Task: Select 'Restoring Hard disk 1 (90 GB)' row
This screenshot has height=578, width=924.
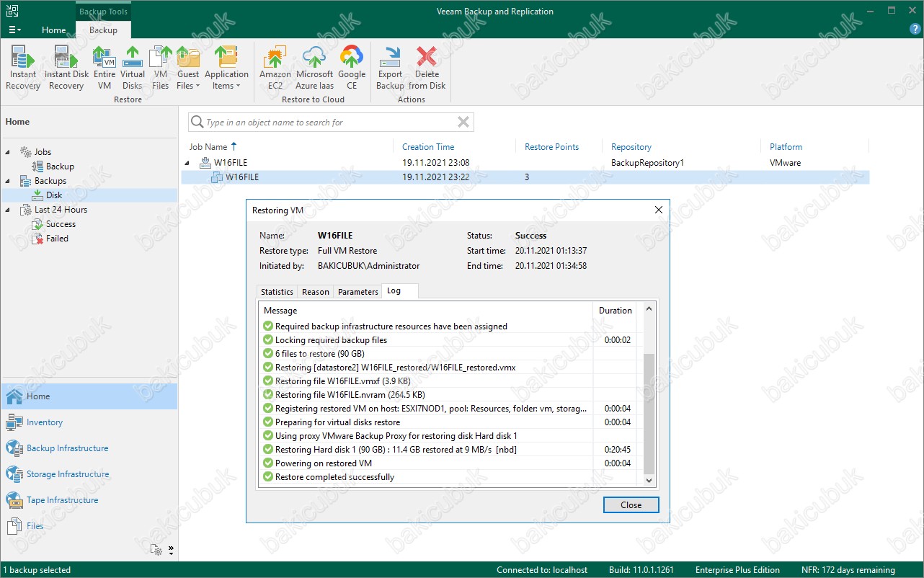Action: (448, 450)
